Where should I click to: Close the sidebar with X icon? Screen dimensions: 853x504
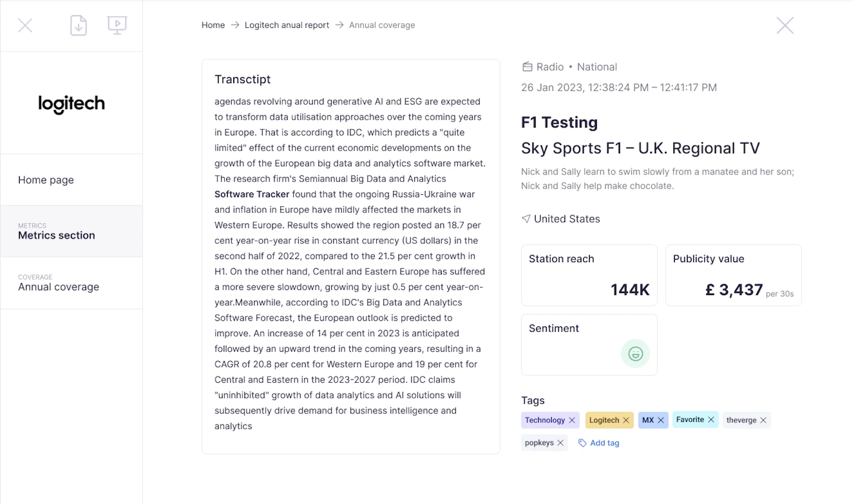pyautogui.click(x=25, y=25)
